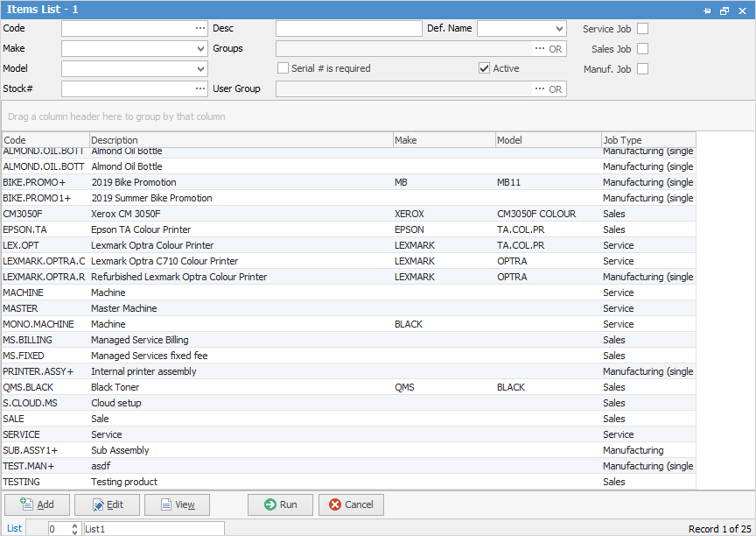The image size is (756, 536).
Task: Click the Add button
Action: (37, 504)
